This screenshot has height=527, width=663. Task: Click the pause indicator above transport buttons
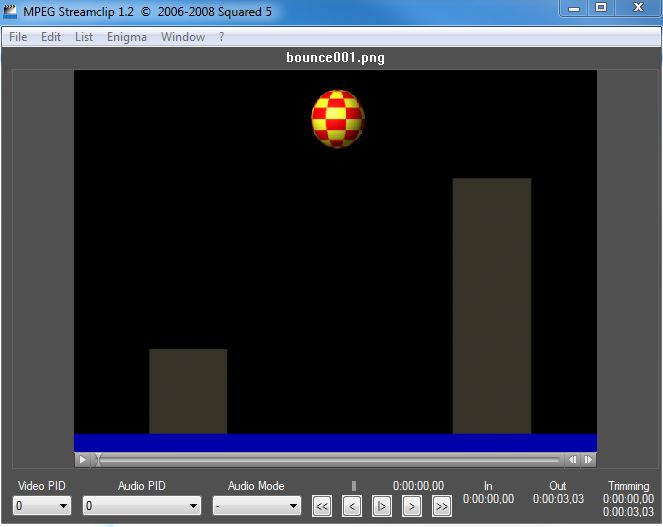coord(354,486)
